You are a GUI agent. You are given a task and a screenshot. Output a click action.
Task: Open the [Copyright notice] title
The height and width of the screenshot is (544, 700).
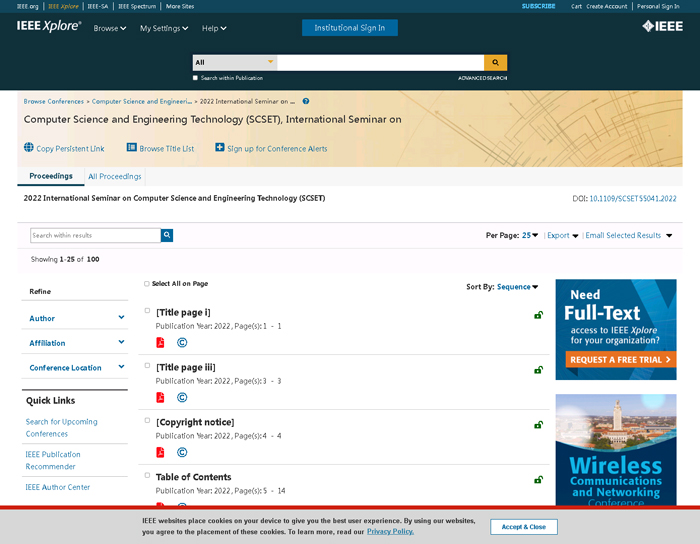(195, 422)
